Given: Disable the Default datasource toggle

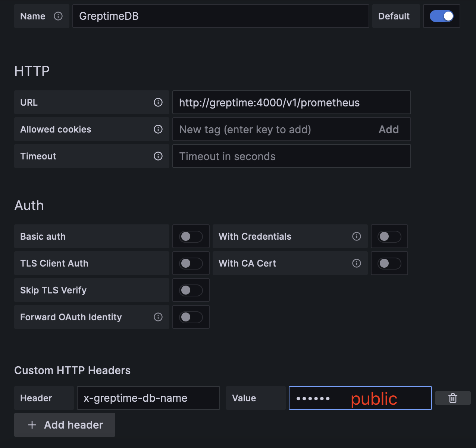Looking at the screenshot, I should tap(442, 16).
